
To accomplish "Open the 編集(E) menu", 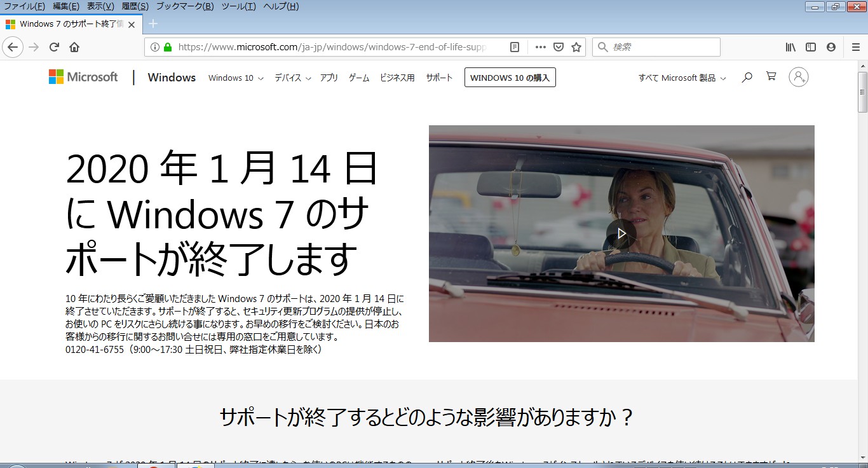I will (x=66, y=6).
